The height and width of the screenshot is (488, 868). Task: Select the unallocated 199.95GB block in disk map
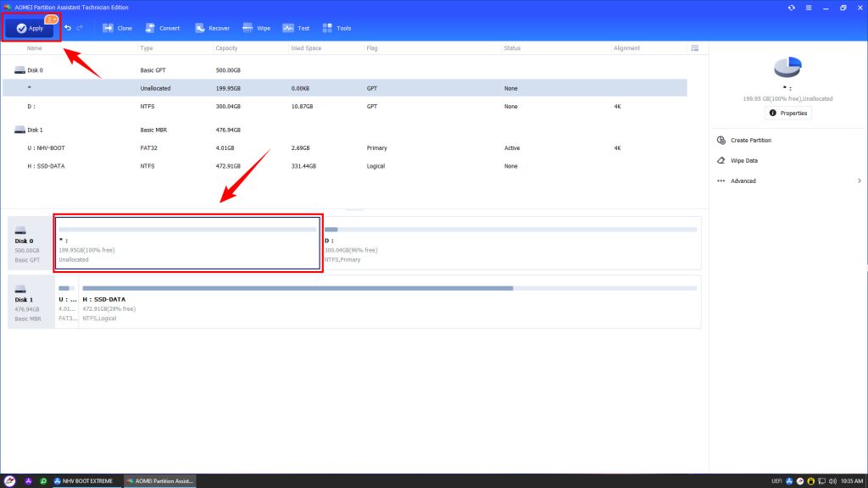point(187,243)
